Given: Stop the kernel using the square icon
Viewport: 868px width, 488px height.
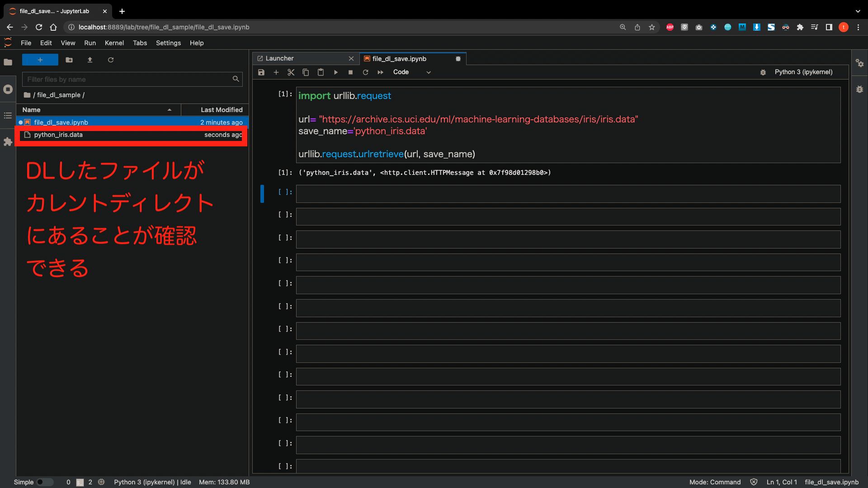Looking at the screenshot, I should click(351, 72).
